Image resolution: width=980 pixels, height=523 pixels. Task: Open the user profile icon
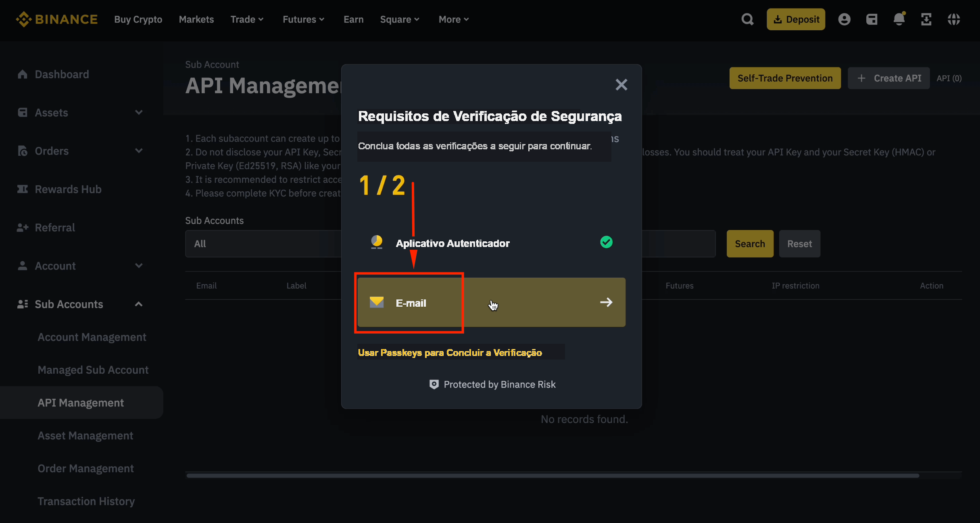[844, 19]
